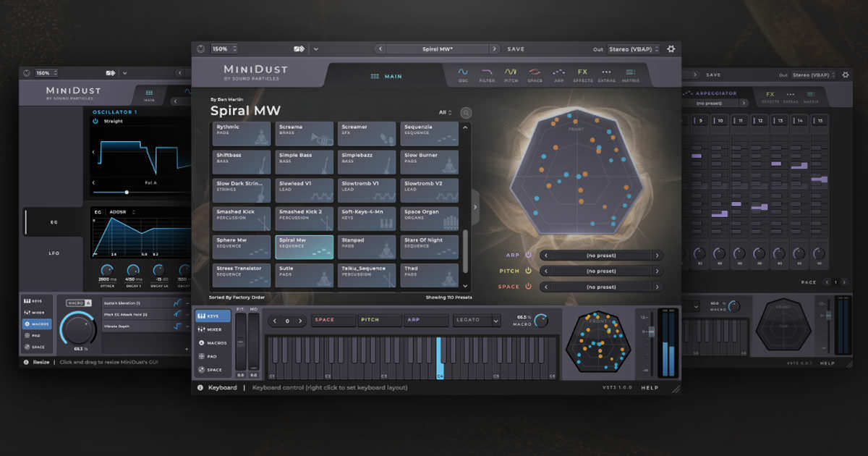
Task: Open settings gear in center window
Action: [671, 49]
